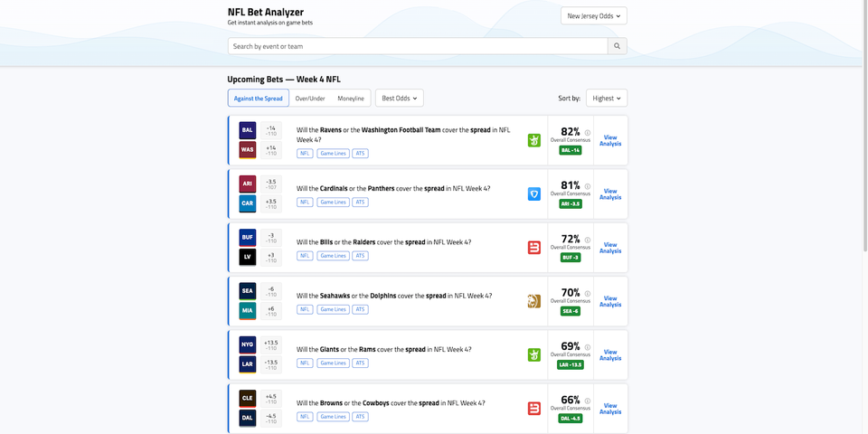Click info icon beside 66% consensus

tap(588, 401)
